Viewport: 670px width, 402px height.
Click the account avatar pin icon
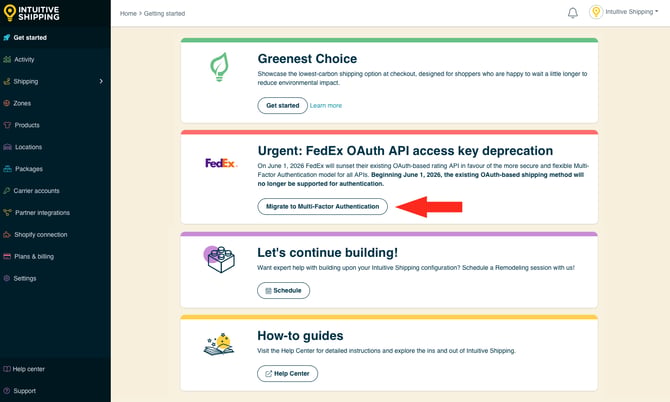pos(596,12)
